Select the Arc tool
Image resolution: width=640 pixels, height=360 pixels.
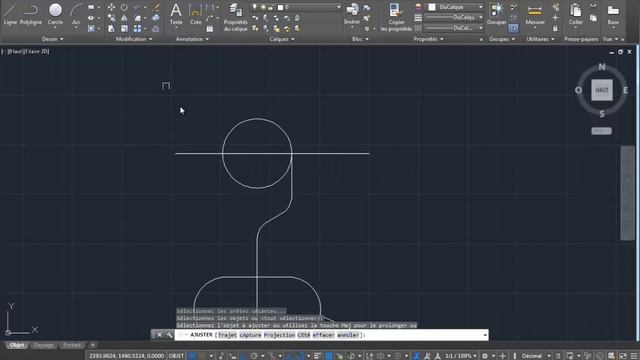(x=76, y=13)
